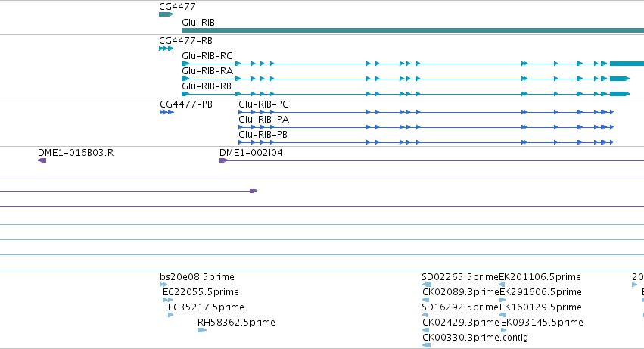Click the CG4477-PB protein label
The image size is (644, 349).
click(x=186, y=104)
